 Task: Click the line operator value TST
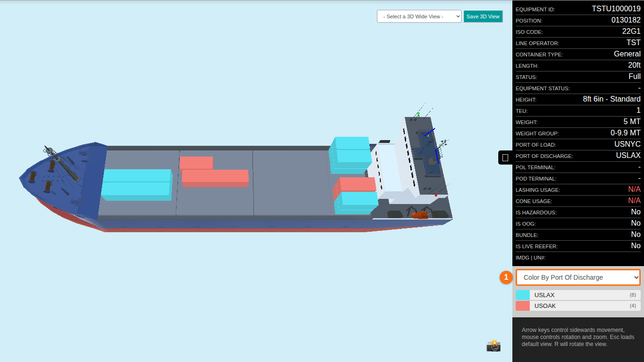click(x=633, y=42)
